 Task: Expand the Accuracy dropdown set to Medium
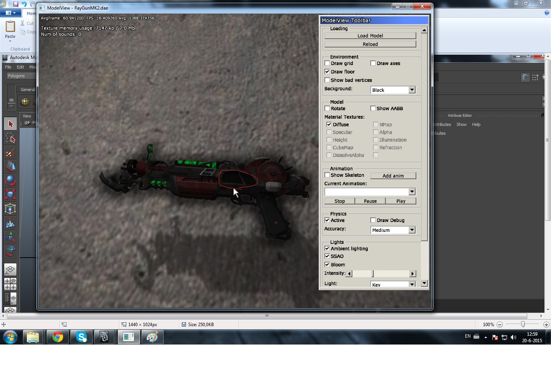412,230
